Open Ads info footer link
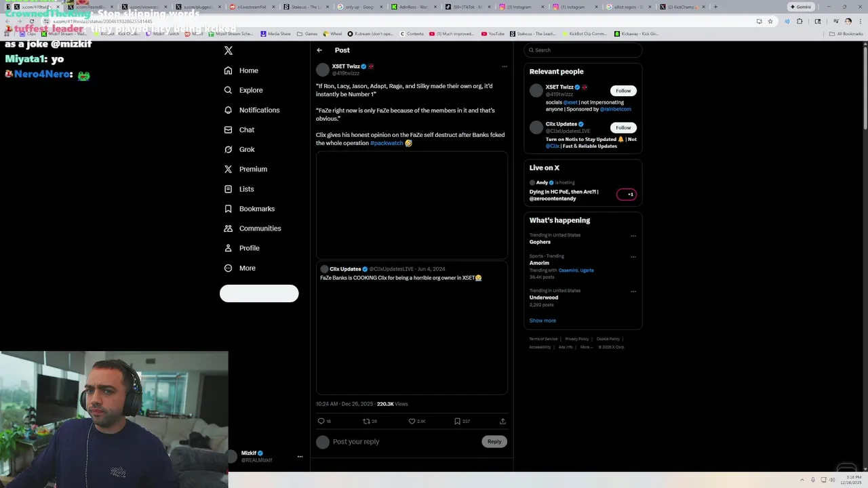This screenshot has height=488, width=868. pos(566,347)
